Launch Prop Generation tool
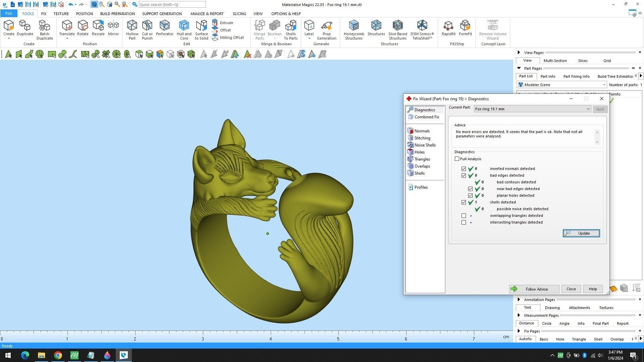This screenshot has width=644, height=362. 326,30
